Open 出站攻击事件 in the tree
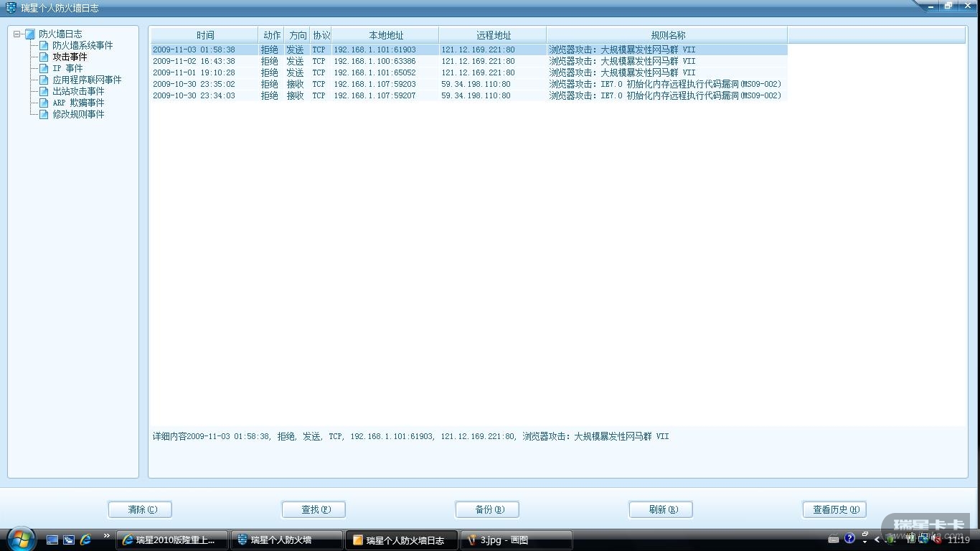The image size is (980, 551). click(78, 91)
